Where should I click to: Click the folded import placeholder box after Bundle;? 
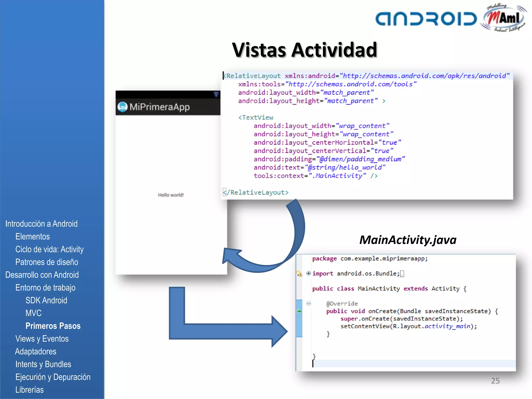point(402,274)
